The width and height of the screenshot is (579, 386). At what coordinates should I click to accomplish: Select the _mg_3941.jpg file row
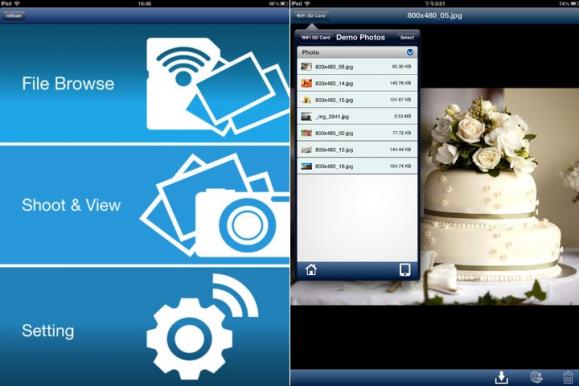click(357, 117)
